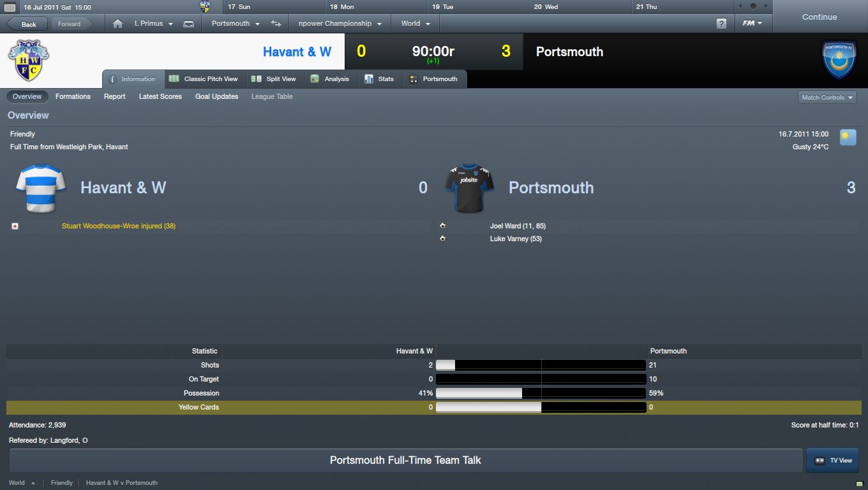The height and width of the screenshot is (490, 868).
Task: Switch to the Classic Pitch View tab
Action: tap(204, 79)
